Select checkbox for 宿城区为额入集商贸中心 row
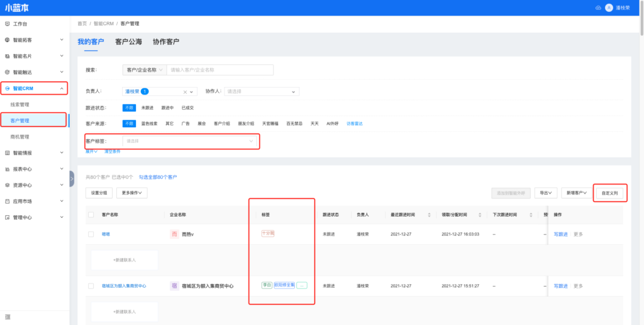This screenshot has width=644, height=325. click(91, 285)
